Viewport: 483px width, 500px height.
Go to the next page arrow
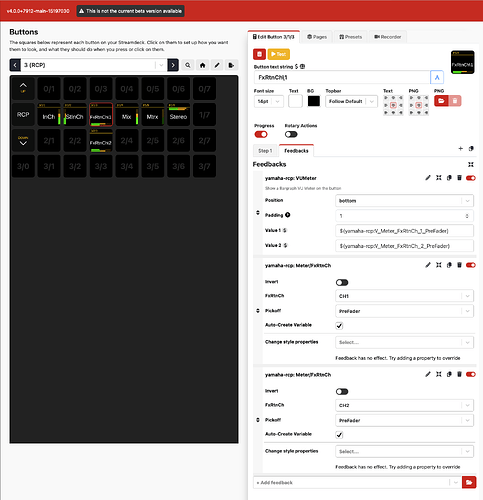point(173,65)
